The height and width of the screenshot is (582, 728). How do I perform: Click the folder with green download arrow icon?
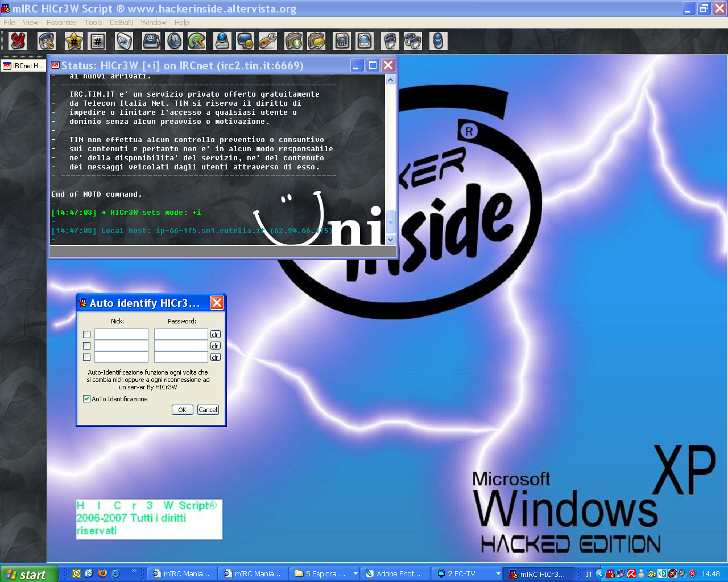(293, 41)
